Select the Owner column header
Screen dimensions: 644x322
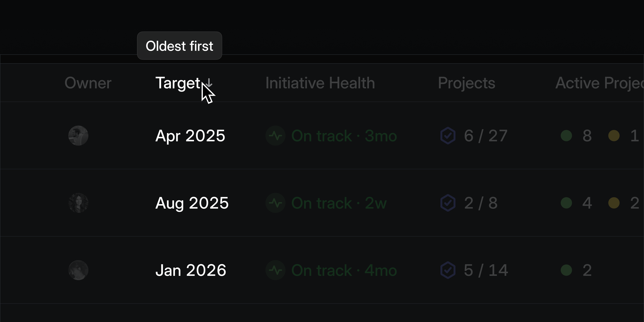tap(88, 83)
